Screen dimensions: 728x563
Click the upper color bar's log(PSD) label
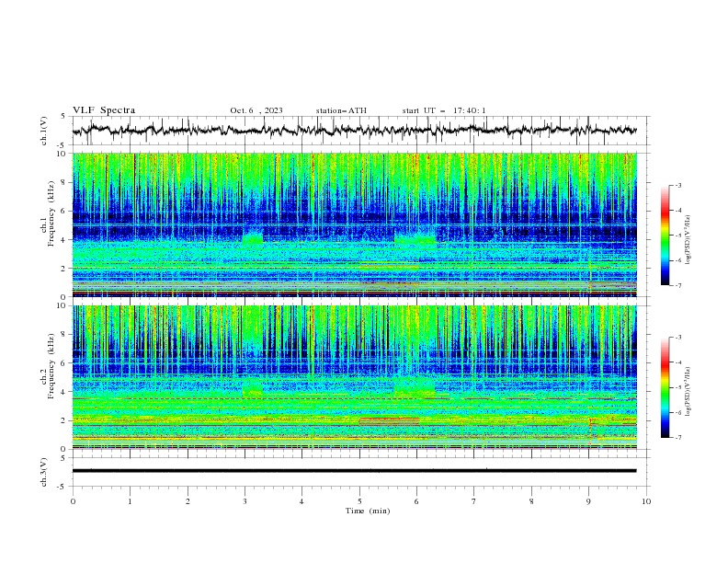(688, 240)
